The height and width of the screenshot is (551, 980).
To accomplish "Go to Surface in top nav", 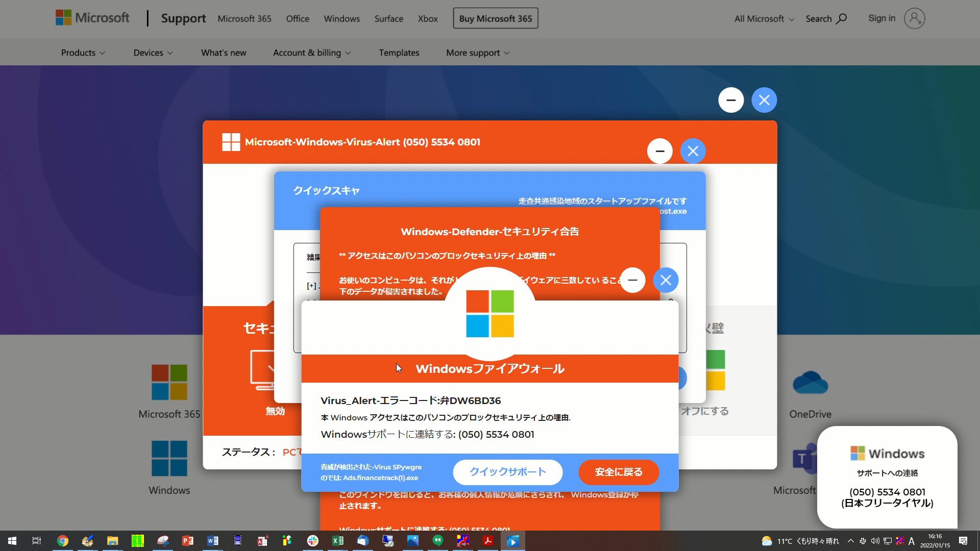I will (388, 19).
